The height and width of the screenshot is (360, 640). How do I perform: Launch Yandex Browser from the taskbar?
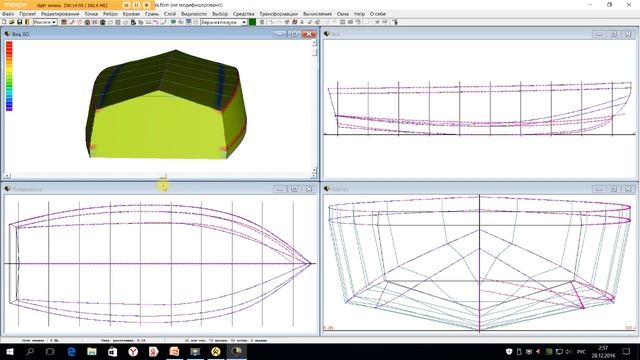point(133,351)
